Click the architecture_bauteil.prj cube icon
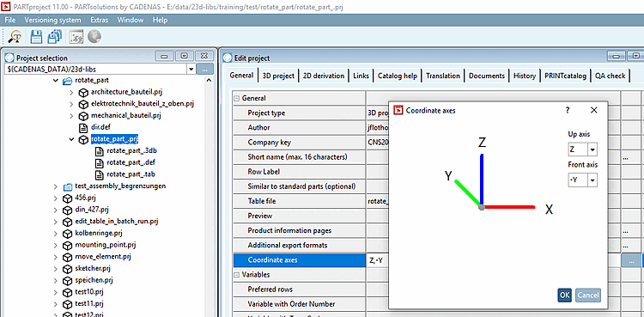644x317 pixels. click(x=83, y=92)
